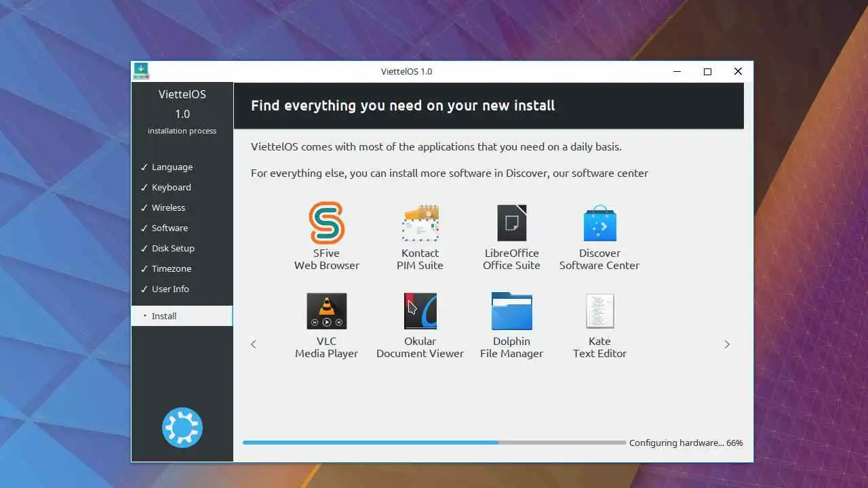Click the installation progress bar
The height and width of the screenshot is (488, 868).
pyautogui.click(x=434, y=443)
